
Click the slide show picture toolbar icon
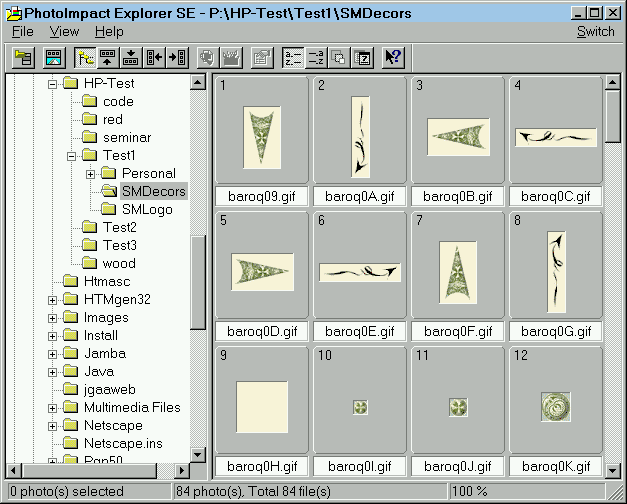(x=53, y=58)
